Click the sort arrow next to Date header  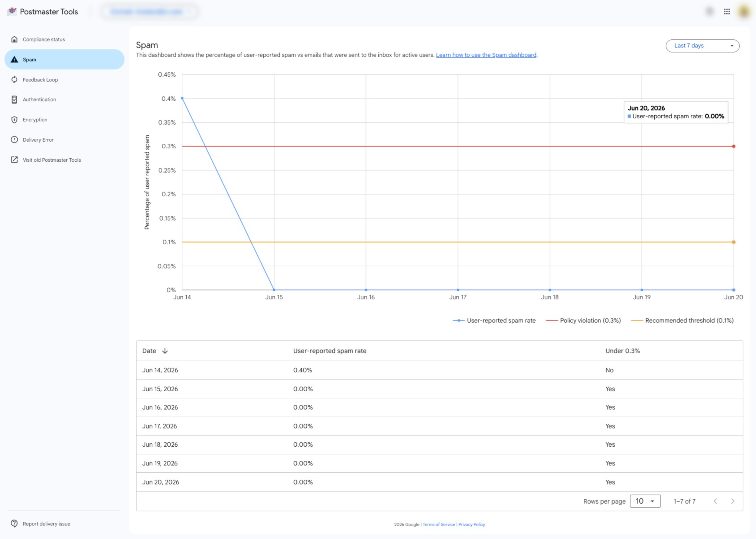pyautogui.click(x=165, y=351)
